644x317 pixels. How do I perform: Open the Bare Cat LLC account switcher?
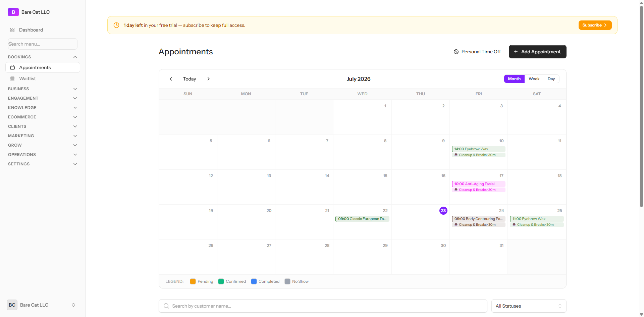click(x=43, y=305)
